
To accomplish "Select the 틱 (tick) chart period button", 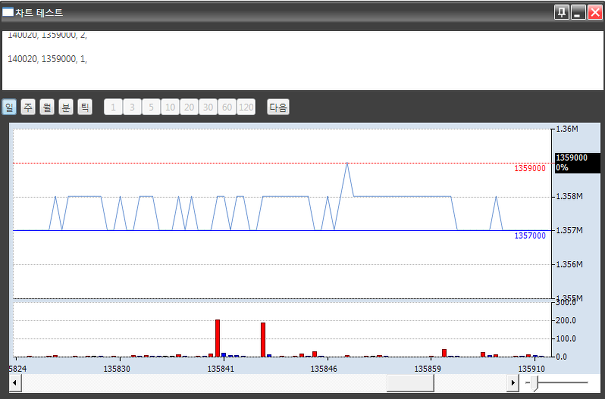I will 85,107.
